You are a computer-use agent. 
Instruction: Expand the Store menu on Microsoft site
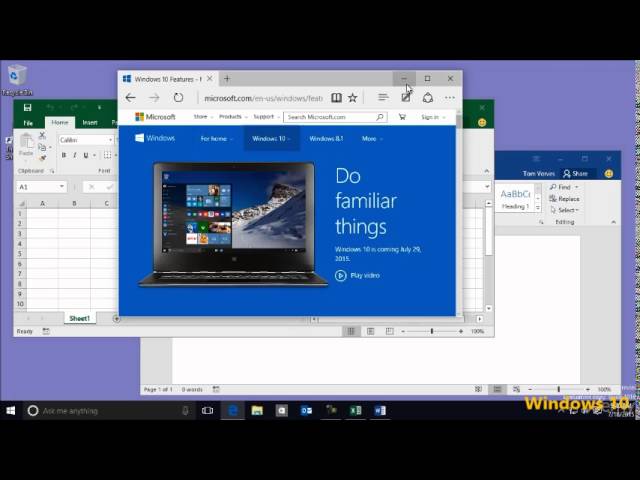point(203,117)
